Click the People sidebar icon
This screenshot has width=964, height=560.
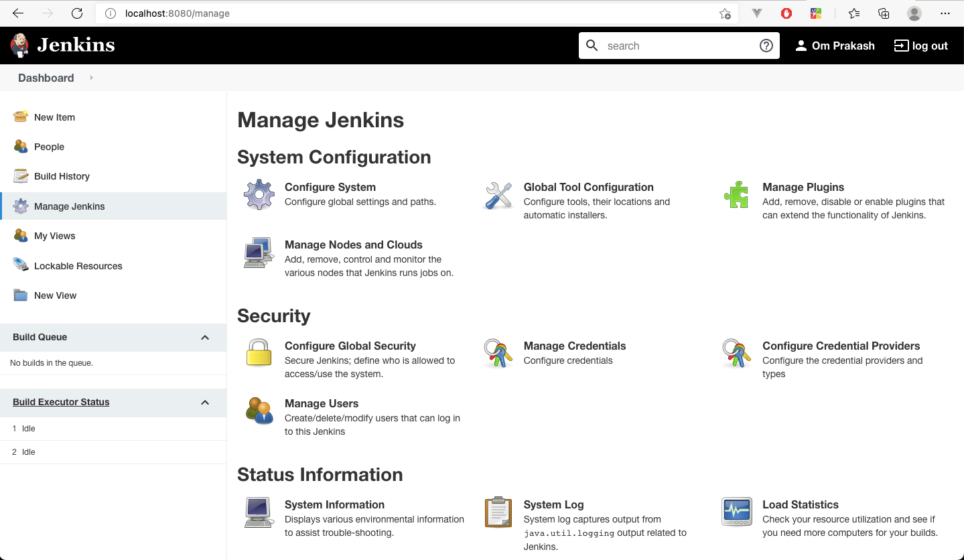tap(21, 146)
